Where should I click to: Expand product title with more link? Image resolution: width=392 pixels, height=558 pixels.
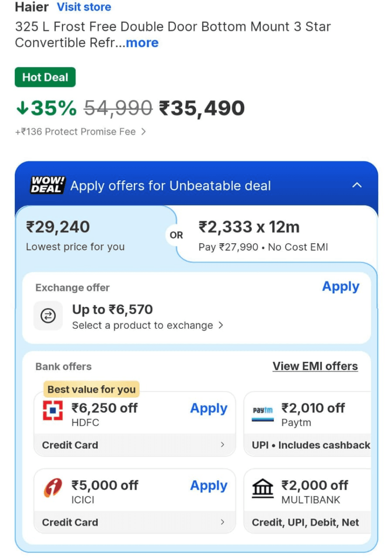point(141,43)
